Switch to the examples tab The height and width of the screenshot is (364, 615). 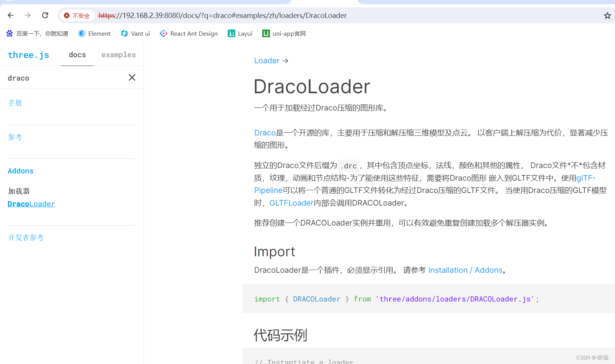pos(118,54)
